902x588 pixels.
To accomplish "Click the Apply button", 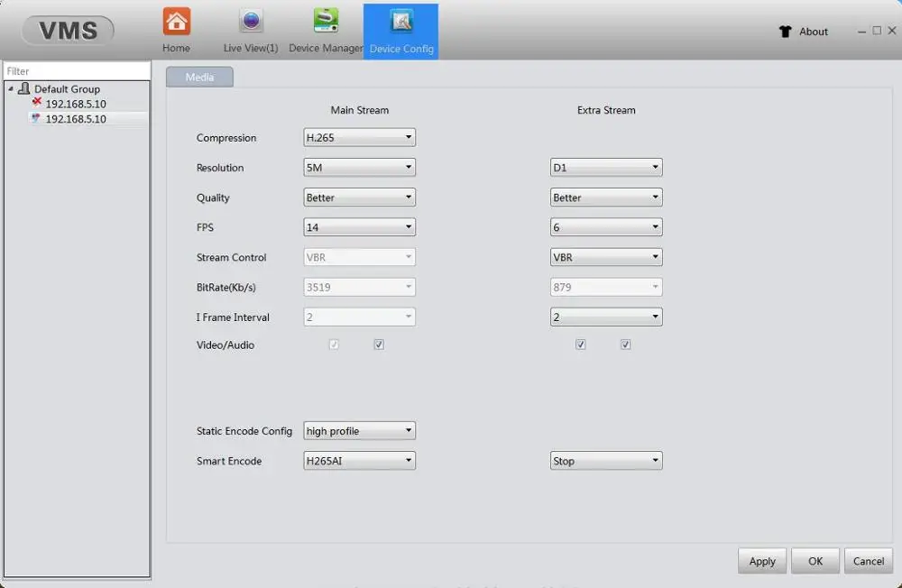I will (762, 561).
